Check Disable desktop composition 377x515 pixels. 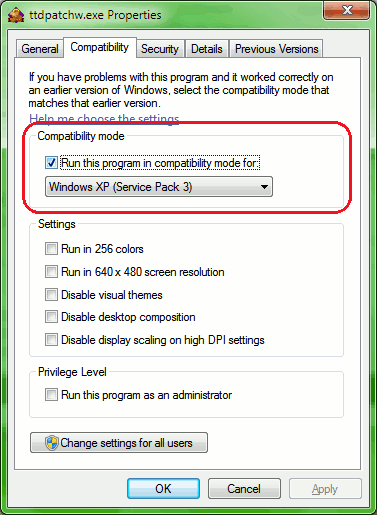coord(51,317)
